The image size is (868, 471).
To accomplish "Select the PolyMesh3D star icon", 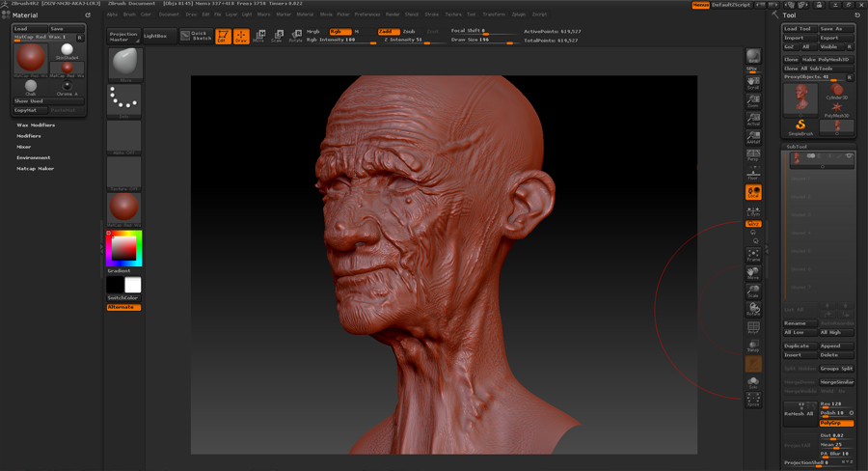I will pyautogui.click(x=836, y=109).
